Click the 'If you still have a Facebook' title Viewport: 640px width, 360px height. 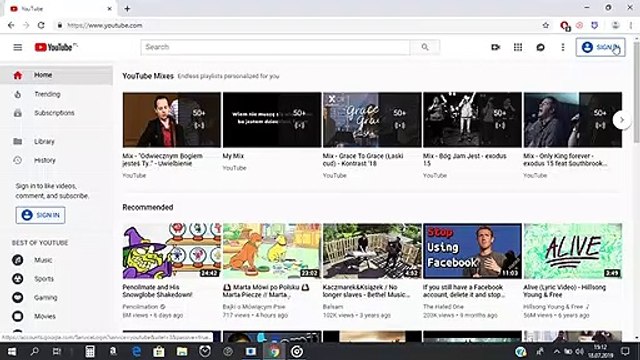click(x=464, y=291)
